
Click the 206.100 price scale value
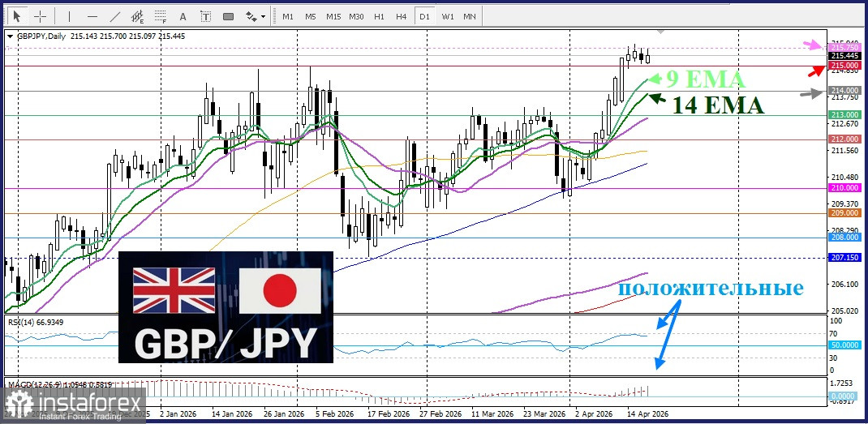(x=844, y=284)
